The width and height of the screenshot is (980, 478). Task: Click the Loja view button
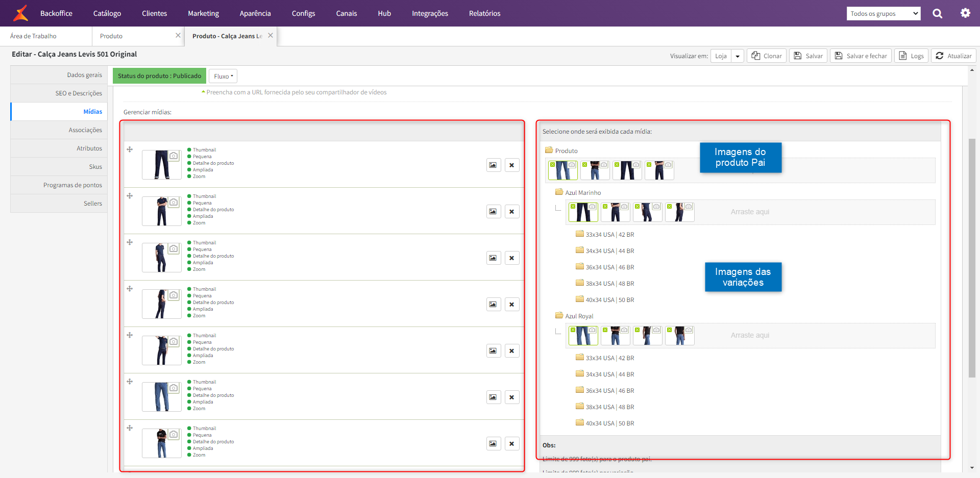(721, 56)
